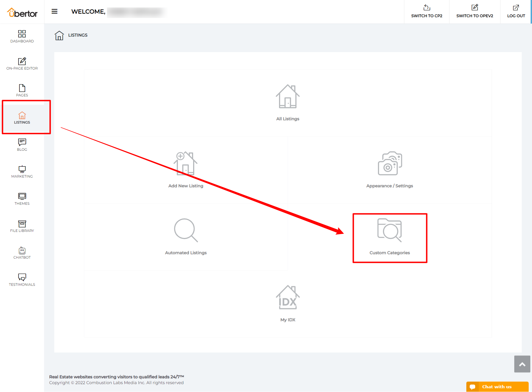Click Add New Listing tile
532x392 pixels.
click(186, 170)
